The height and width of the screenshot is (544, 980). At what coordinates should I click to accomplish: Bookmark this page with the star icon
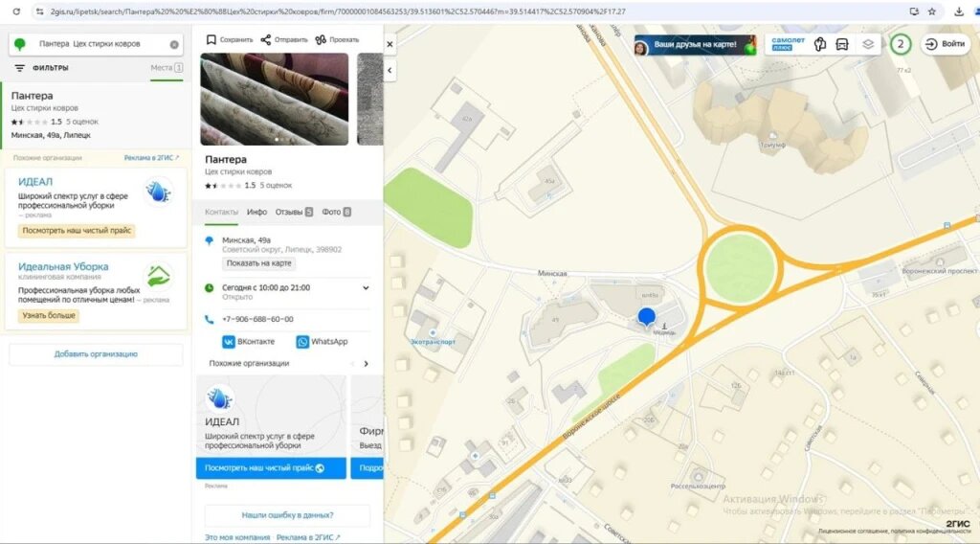point(932,11)
